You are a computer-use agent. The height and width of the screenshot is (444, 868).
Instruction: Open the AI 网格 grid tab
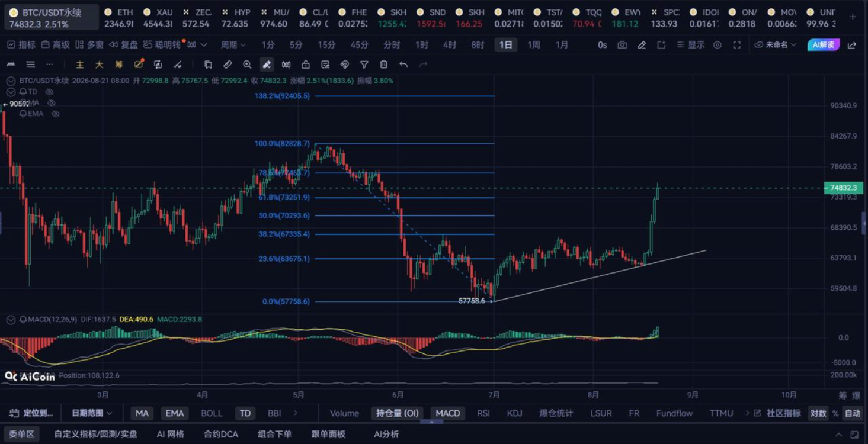[171, 434]
